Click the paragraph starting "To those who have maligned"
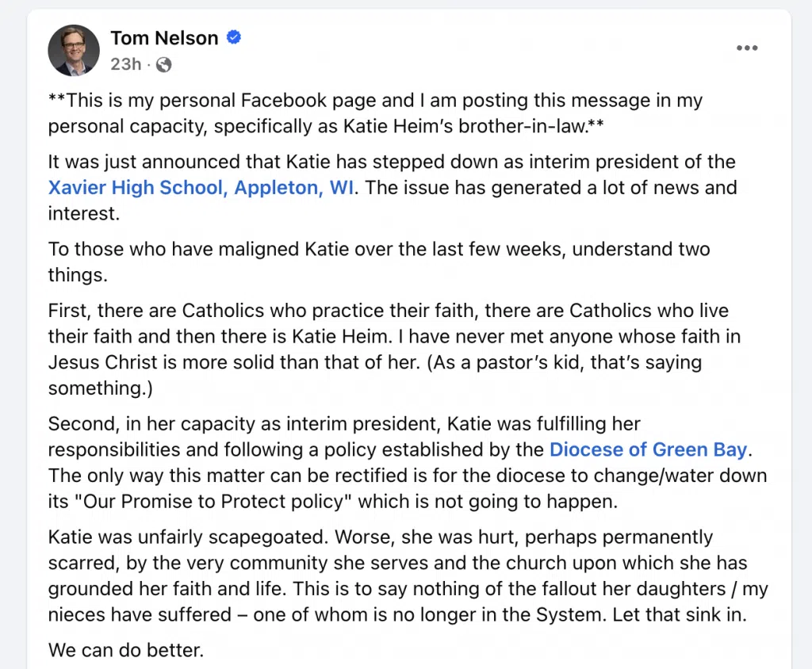This screenshot has height=669, width=812. pyautogui.click(x=379, y=262)
